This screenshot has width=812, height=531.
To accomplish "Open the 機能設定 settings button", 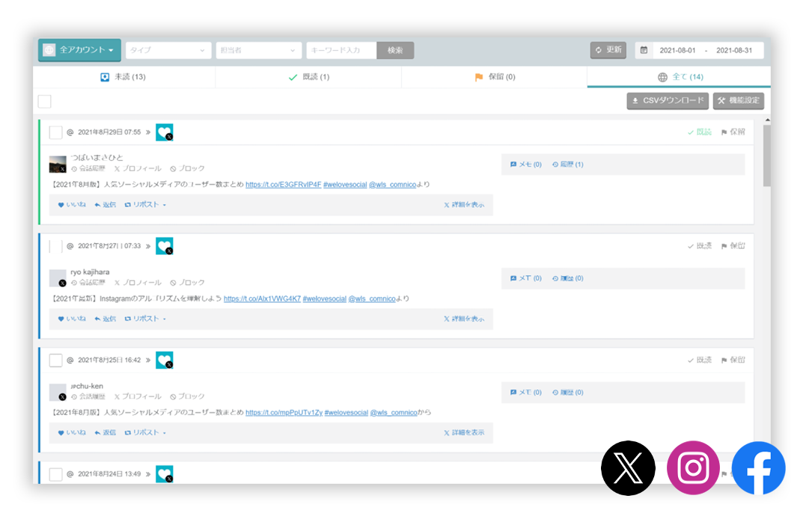I will pyautogui.click(x=739, y=101).
